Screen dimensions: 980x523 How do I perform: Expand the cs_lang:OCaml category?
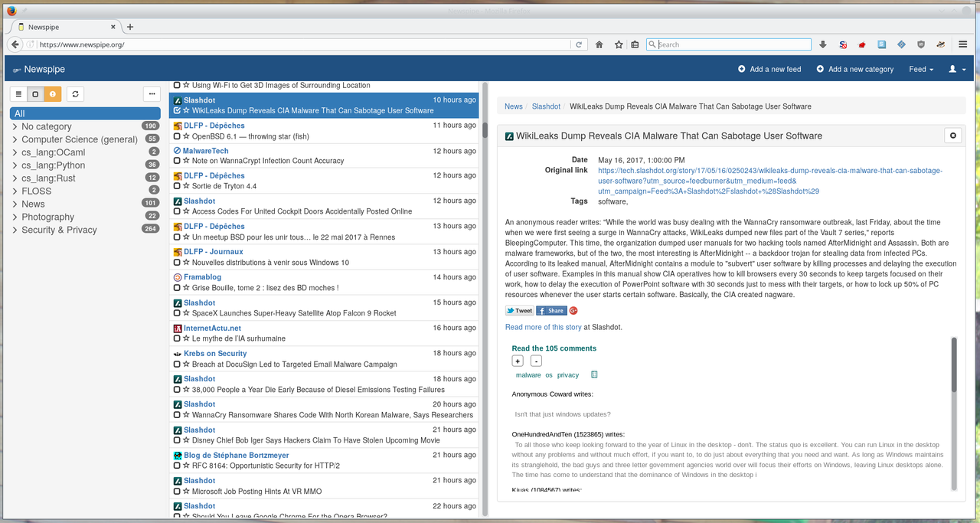click(x=15, y=152)
